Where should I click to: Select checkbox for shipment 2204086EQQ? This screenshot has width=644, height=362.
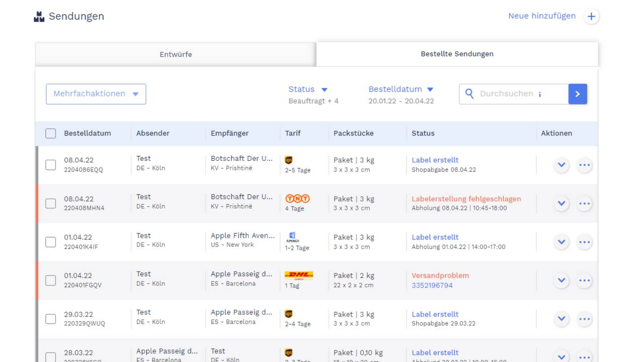pyautogui.click(x=51, y=165)
